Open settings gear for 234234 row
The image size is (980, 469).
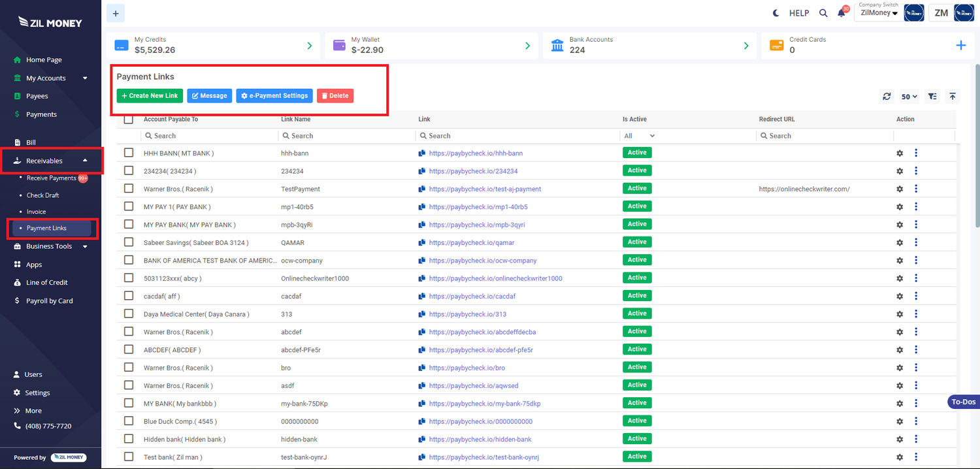900,170
